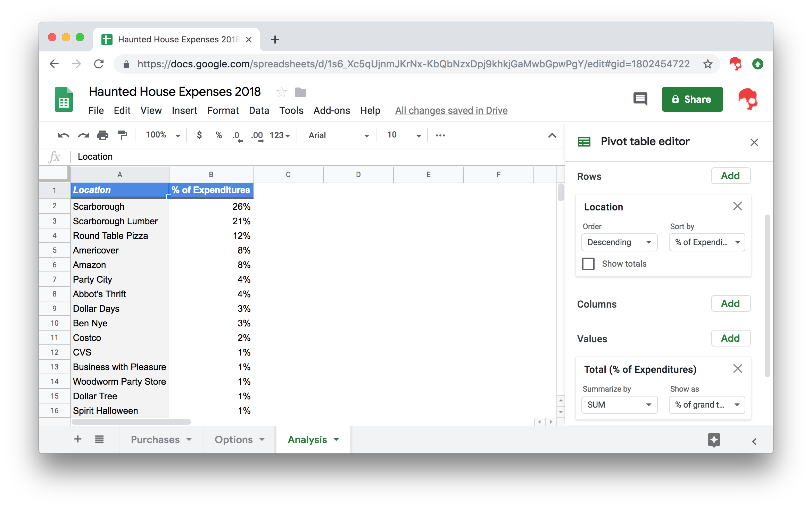Switch to the Purchases sheet tab

[161, 440]
